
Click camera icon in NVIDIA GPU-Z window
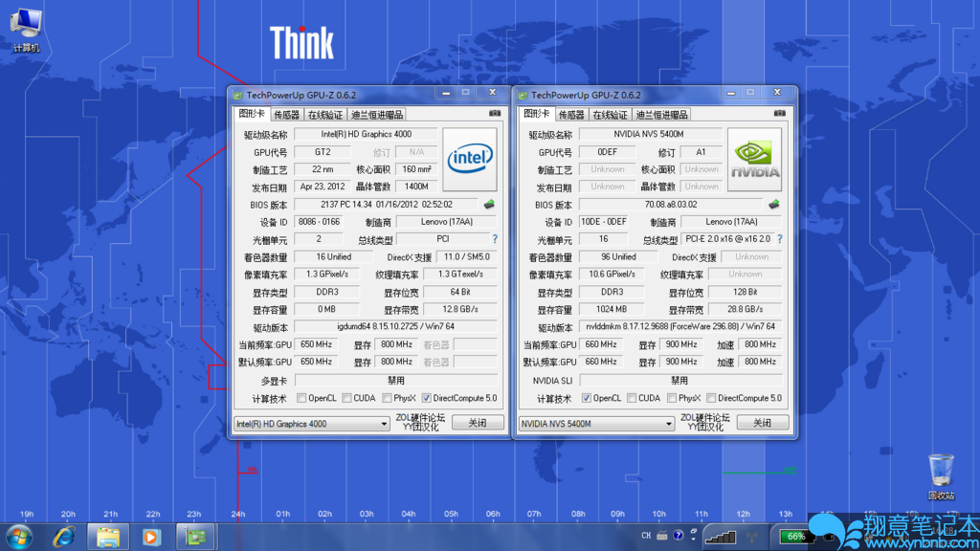pos(779,113)
